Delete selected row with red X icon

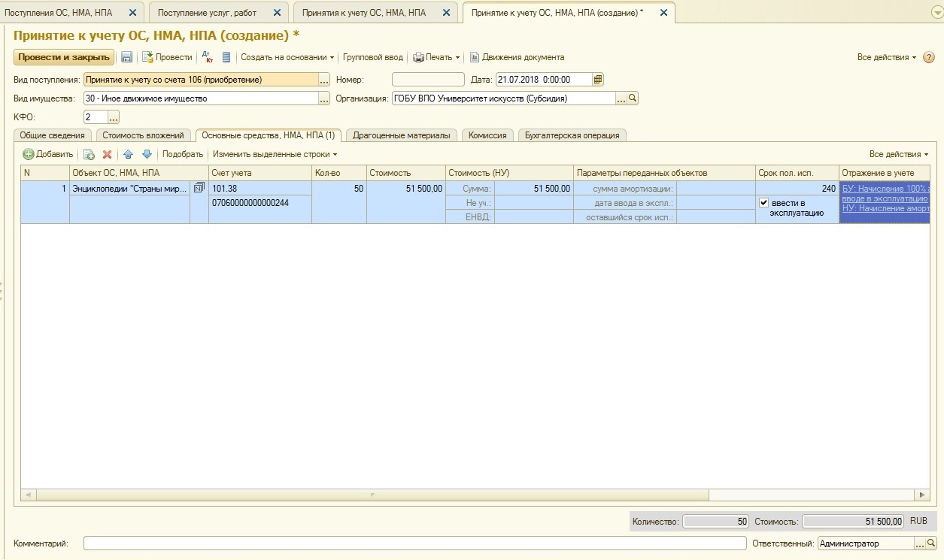tap(107, 154)
